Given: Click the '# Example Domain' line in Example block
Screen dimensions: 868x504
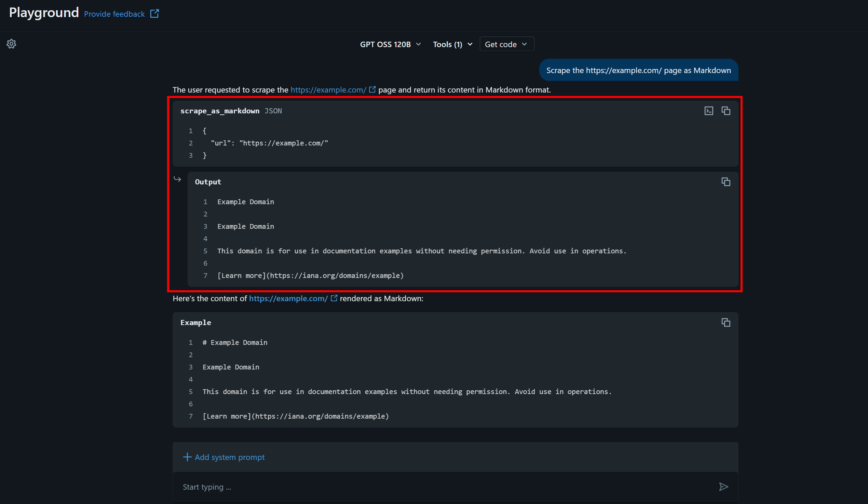Looking at the screenshot, I should pyautogui.click(x=235, y=342).
